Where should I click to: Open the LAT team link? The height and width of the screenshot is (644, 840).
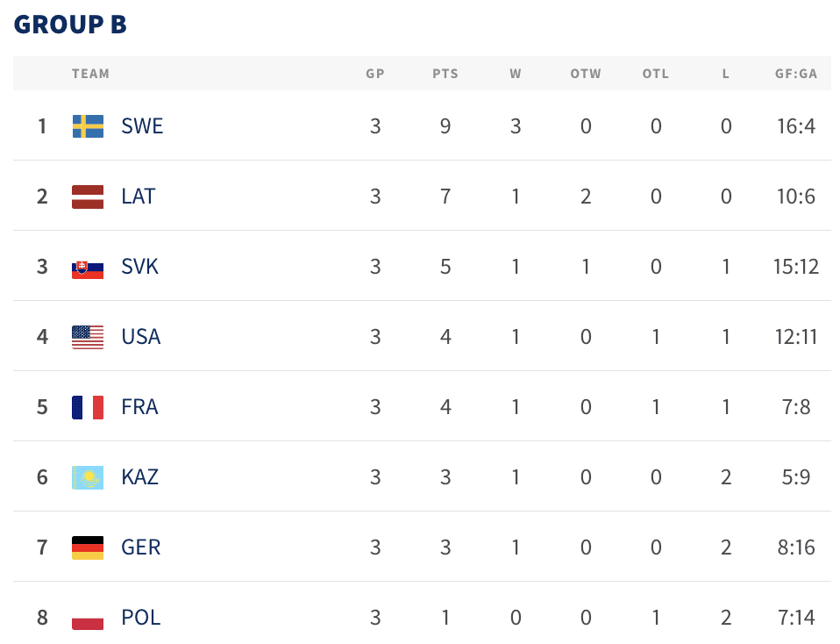point(139,197)
